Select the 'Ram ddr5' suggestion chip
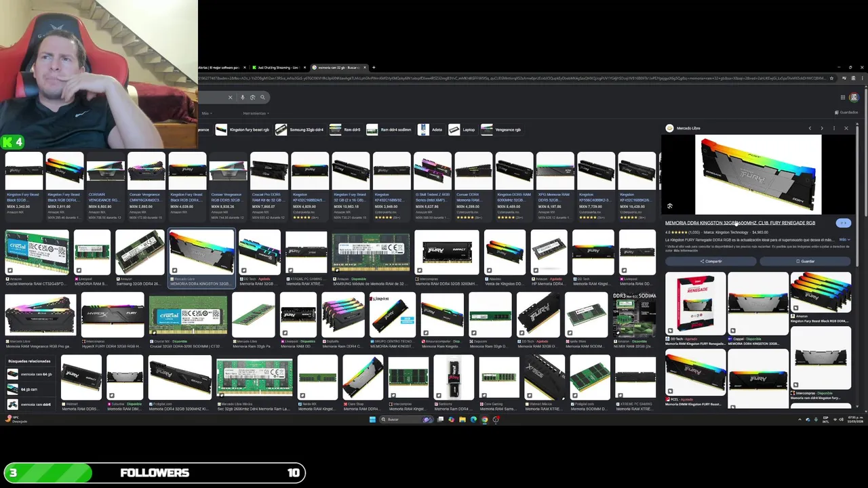Image resolution: width=868 pixels, height=488 pixels. pyautogui.click(x=345, y=129)
